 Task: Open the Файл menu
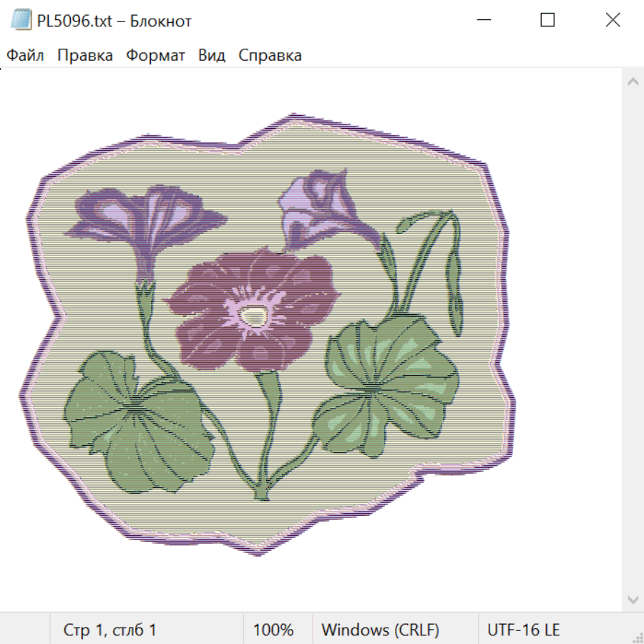point(25,56)
